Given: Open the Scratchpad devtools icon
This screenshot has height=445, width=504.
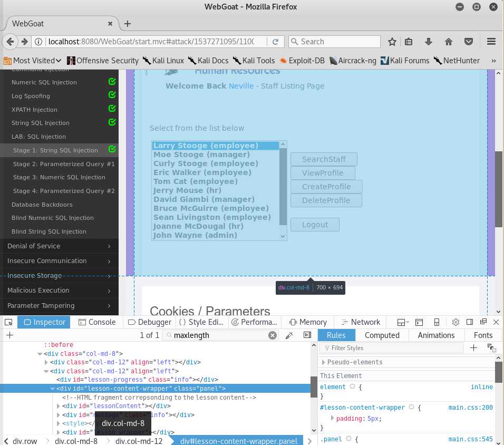Looking at the screenshot, I should 419,322.
